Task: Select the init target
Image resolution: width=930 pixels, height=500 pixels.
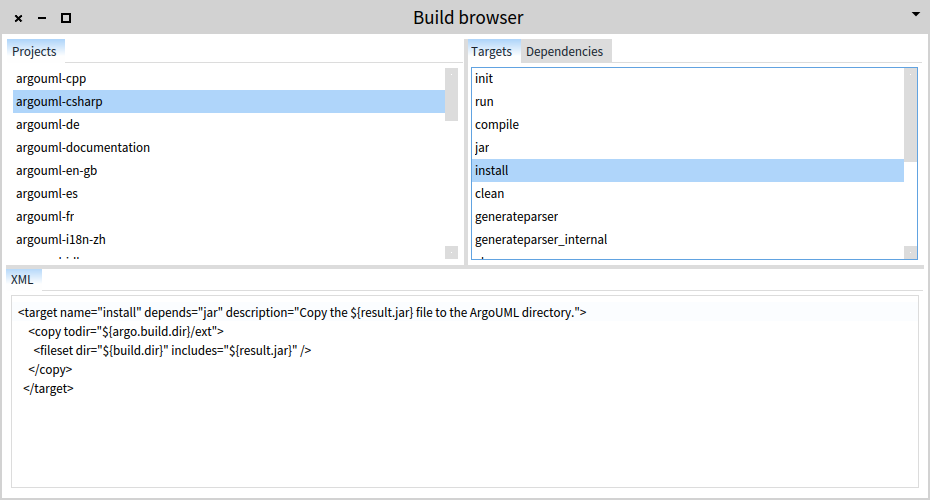Action: tap(688, 78)
